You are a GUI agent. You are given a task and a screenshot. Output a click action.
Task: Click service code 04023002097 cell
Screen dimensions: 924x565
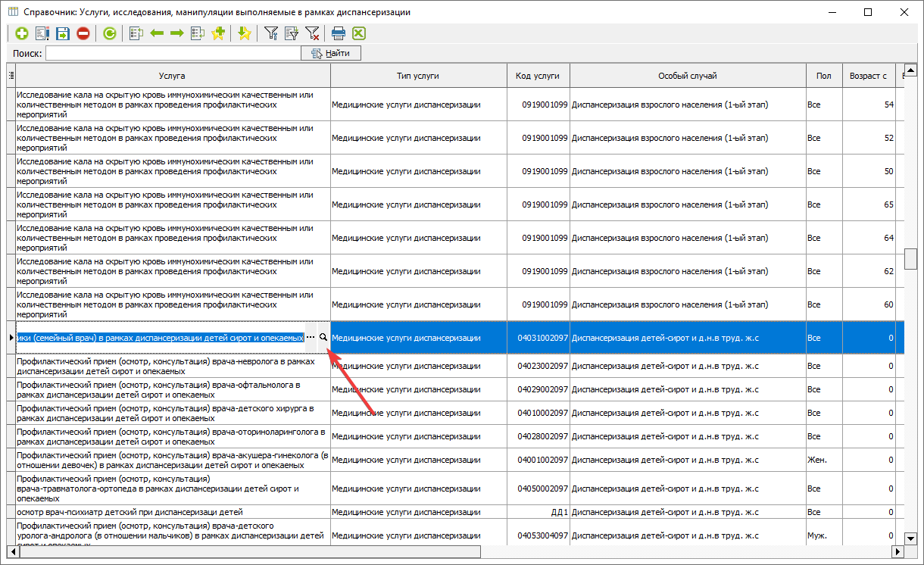[x=538, y=367]
